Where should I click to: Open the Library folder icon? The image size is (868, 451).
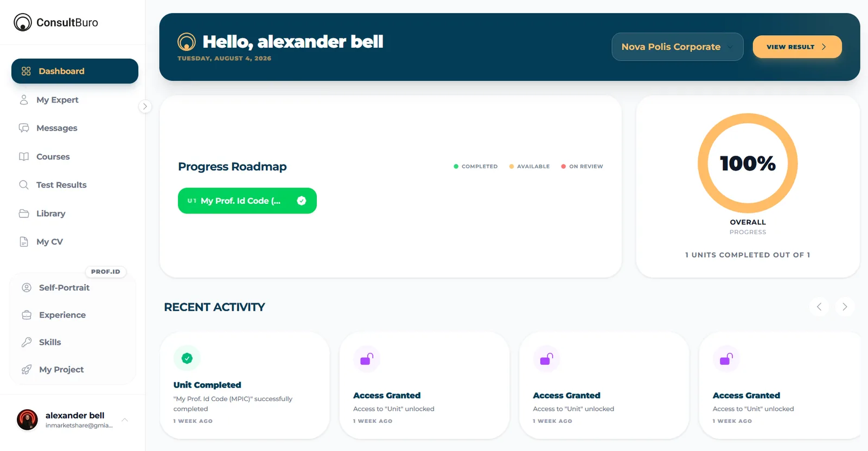[x=24, y=214]
